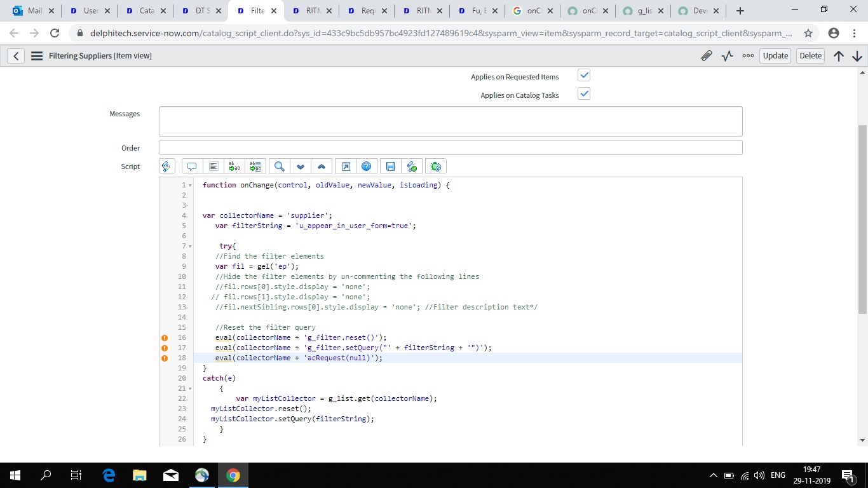This screenshot has height=488, width=868.
Task: Collapse the onChange function at line 1
Action: coord(190,186)
